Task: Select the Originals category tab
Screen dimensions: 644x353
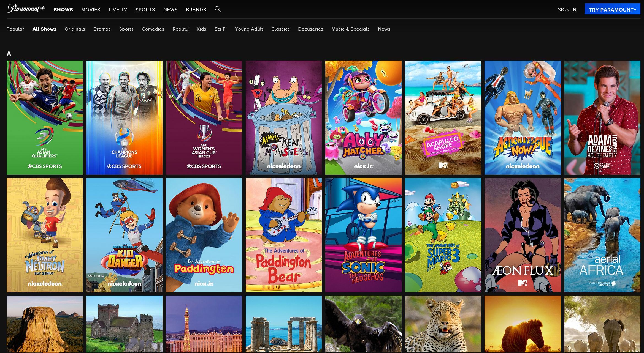Action: pyautogui.click(x=75, y=29)
